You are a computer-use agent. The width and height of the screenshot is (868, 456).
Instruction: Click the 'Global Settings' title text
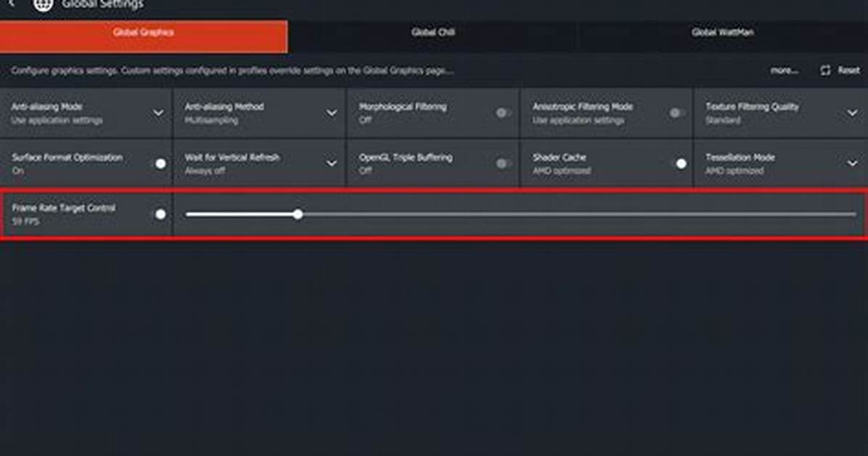(102, 4)
